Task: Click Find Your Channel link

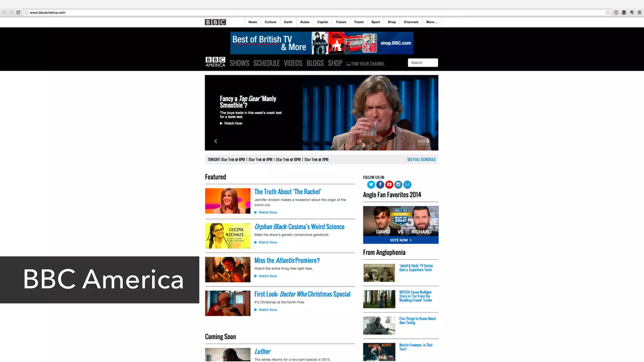Action: click(x=365, y=64)
